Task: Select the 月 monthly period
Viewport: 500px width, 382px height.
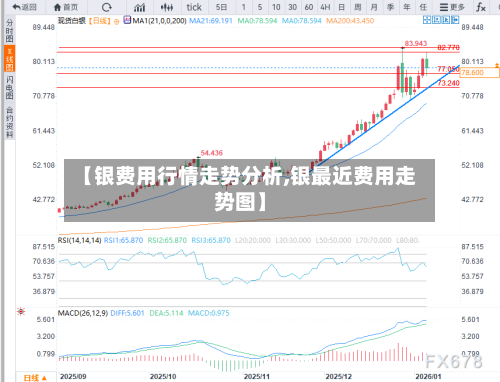Action: (374, 7)
